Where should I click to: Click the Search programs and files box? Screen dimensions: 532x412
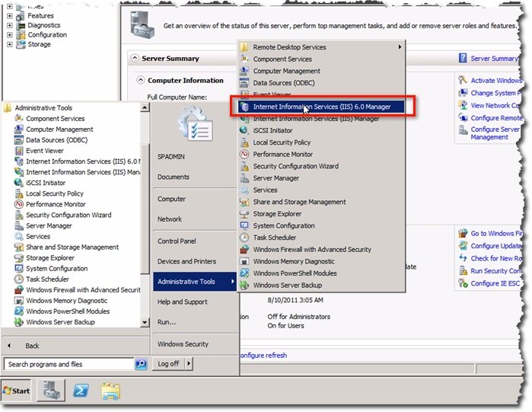[x=68, y=364]
